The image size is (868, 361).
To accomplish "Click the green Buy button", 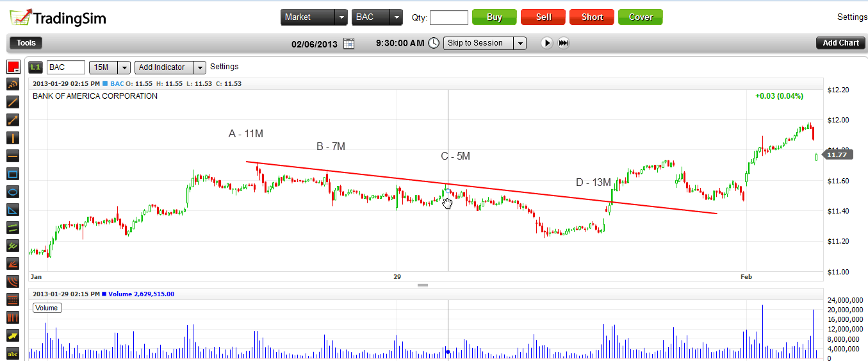I will coord(494,17).
